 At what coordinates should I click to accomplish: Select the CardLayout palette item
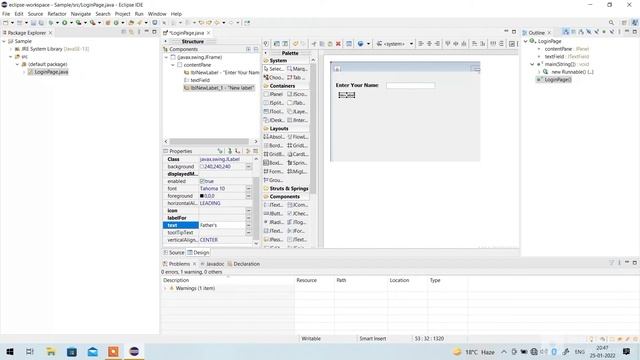tap(298, 154)
